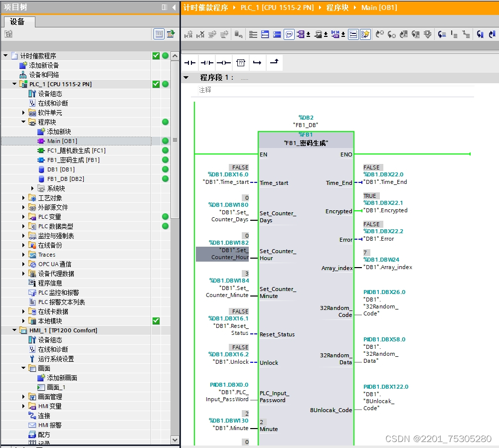Click the absolute/symbolic operands tag icon

[301, 34]
